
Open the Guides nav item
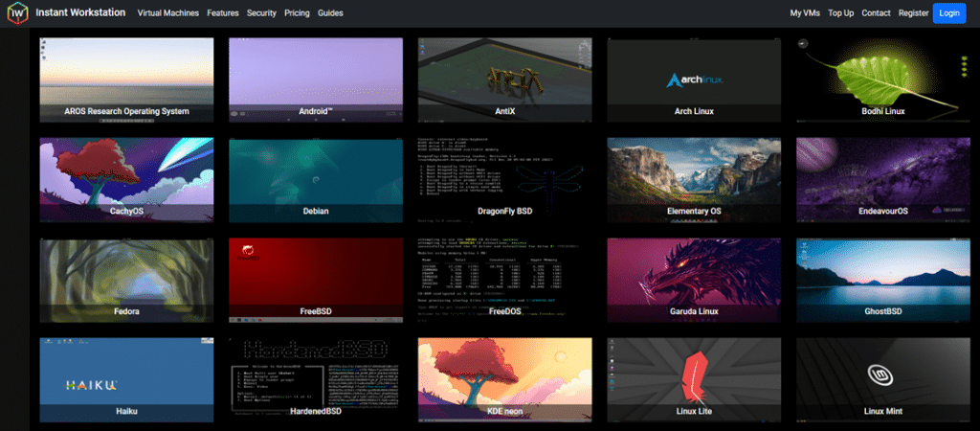(x=330, y=13)
